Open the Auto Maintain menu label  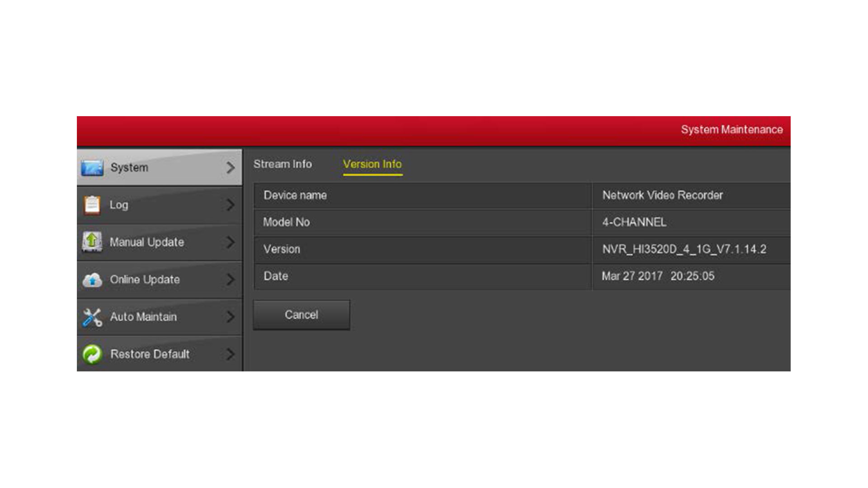(143, 317)
